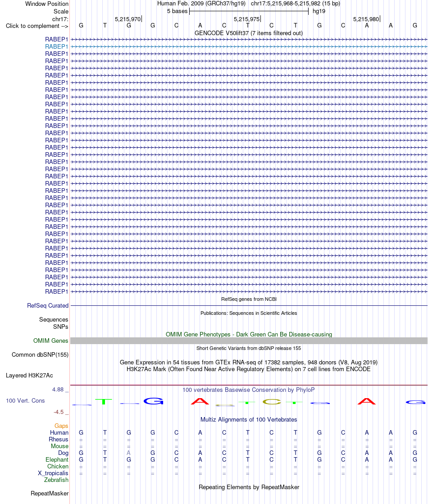Click the Common dbSNP(155) track label
Viewport: 428px width, 504px height.
coord(40,355)
